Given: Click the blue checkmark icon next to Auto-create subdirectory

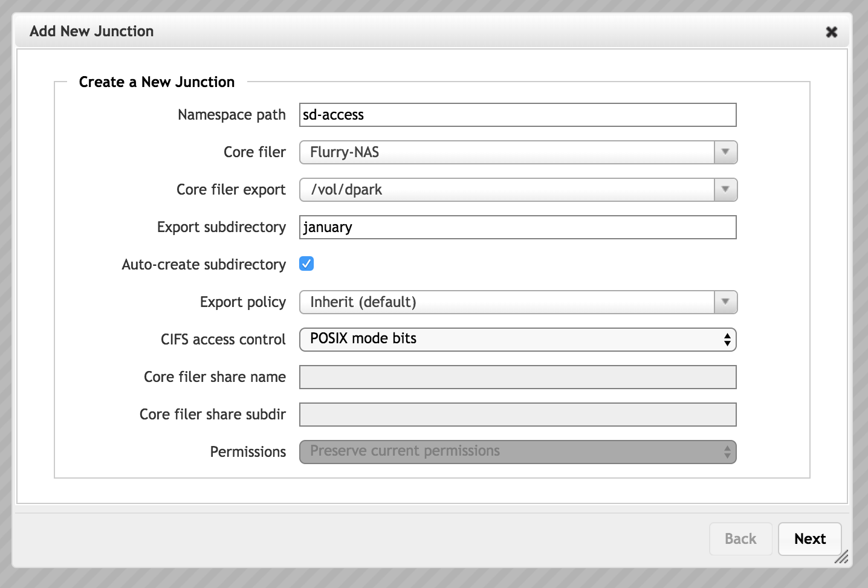Looking at the screenshot, I should (306, 263).
